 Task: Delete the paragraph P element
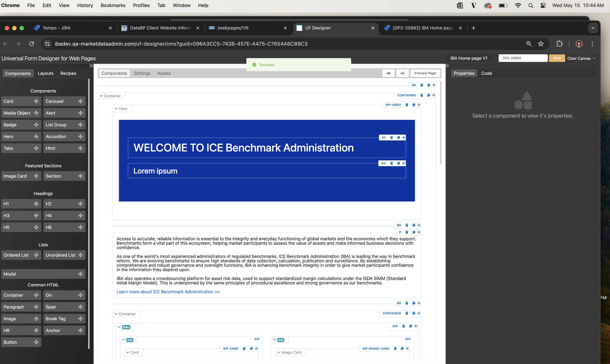click(x=407, y=232)
